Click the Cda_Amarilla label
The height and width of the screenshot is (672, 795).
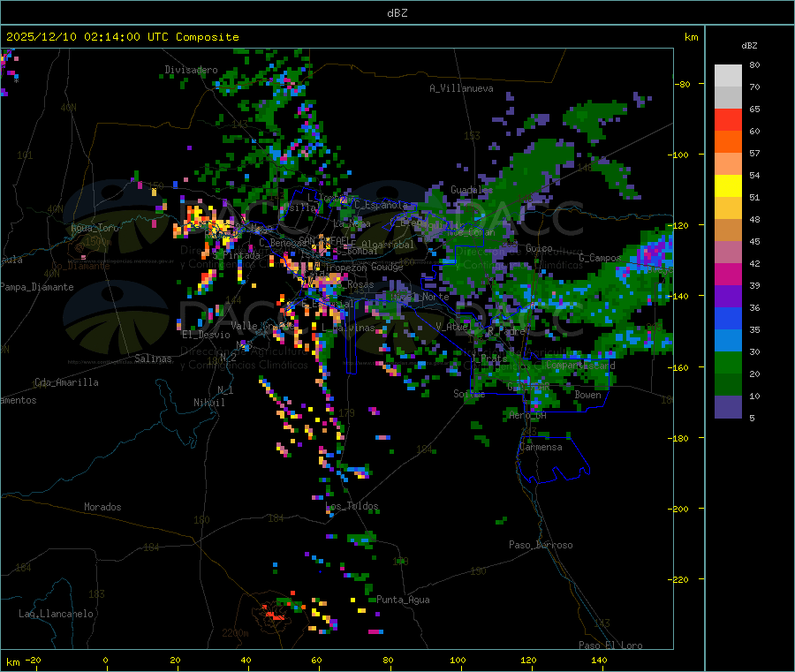pyautogui.click(x=66, y=382)
